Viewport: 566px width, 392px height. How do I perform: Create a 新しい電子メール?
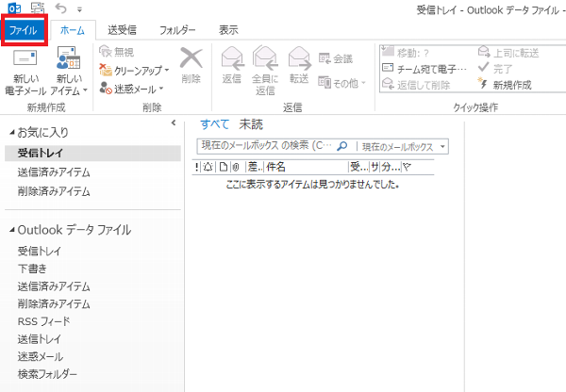[x=25, y=72]
